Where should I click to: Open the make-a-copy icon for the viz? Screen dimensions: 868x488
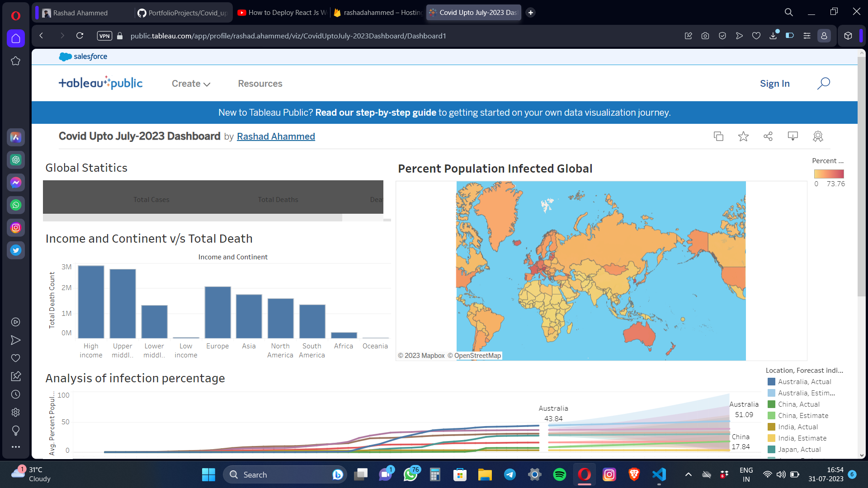coord(718,136)
